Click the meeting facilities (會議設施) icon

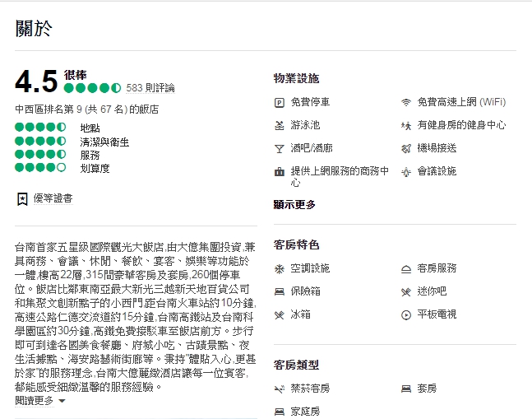point(405,171)
